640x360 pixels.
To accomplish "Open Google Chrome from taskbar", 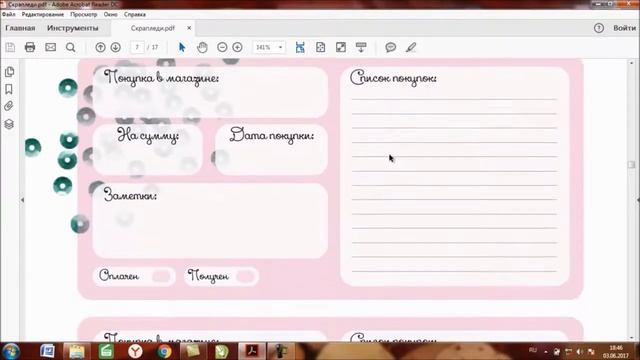I will click(164, 351).
